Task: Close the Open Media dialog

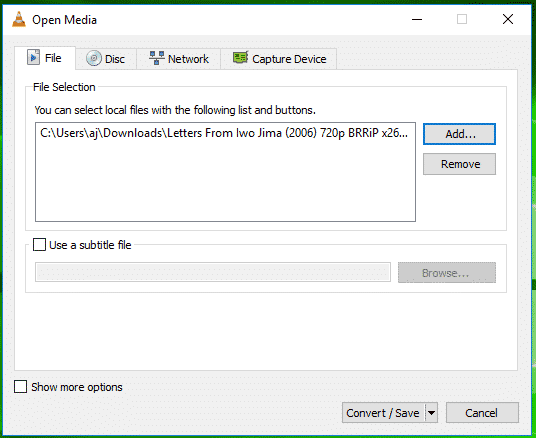Action: (508, 19)
